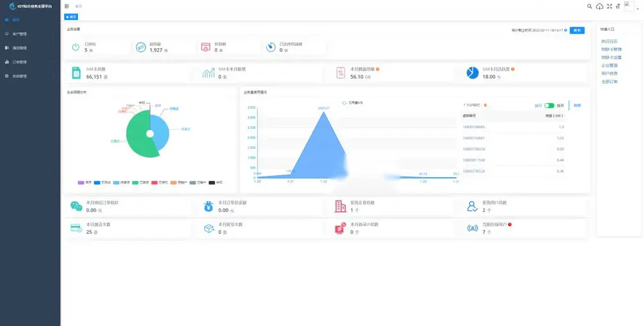Click the blue link right of the month toggle
This screenshot has width=644, height=326.
tap(577, 105)
